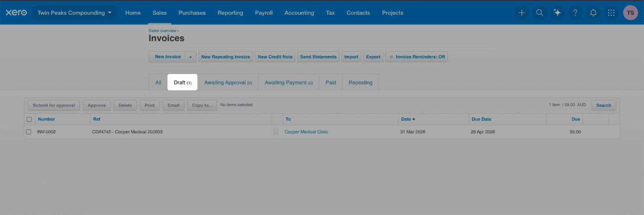Open the Tax menu

tap(330, 13)
